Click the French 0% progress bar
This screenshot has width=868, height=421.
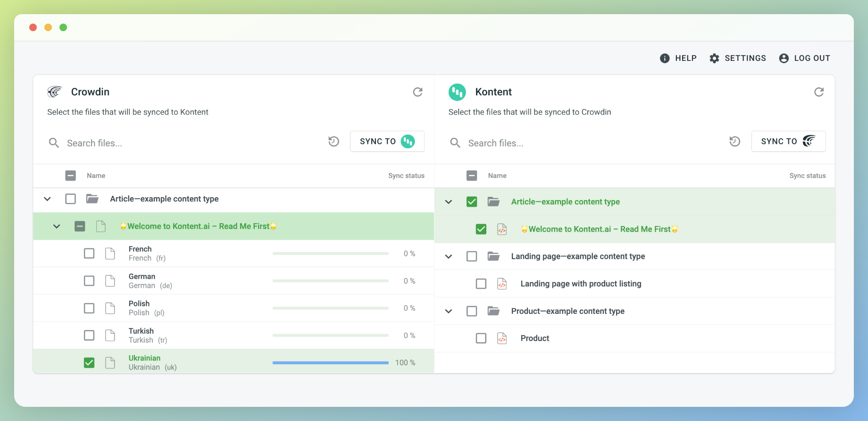[331, 253]
